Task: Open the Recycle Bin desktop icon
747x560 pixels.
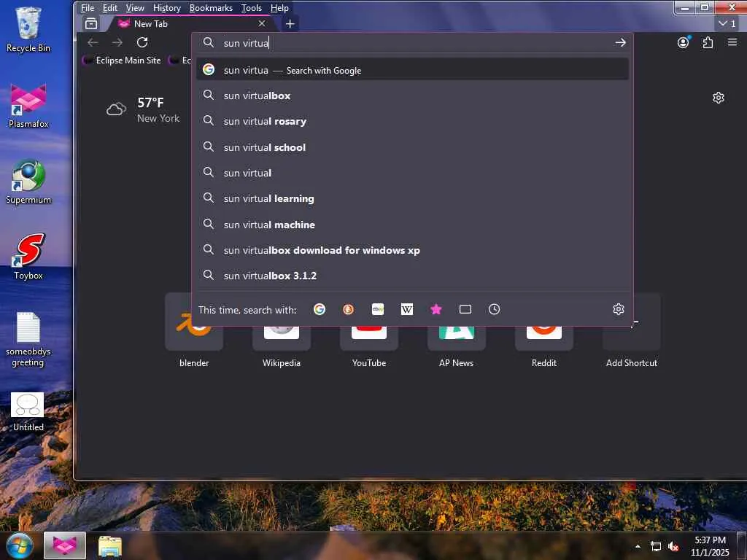Action: click(x=28, y=29)
